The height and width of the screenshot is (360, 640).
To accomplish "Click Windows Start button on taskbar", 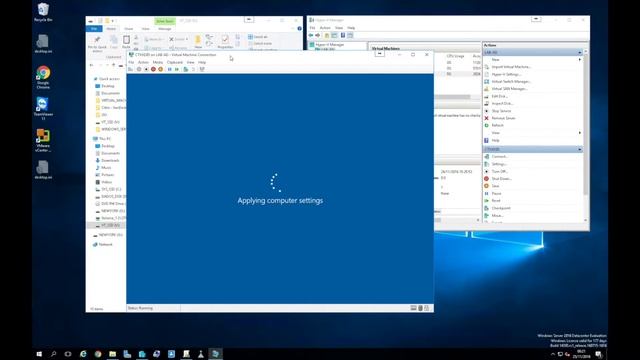I will point(39,354).
